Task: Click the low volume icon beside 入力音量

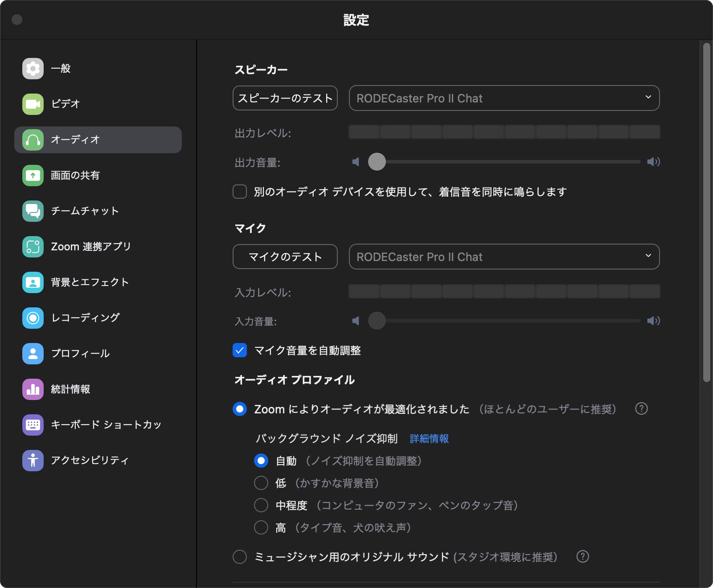Action: point(356,321)
